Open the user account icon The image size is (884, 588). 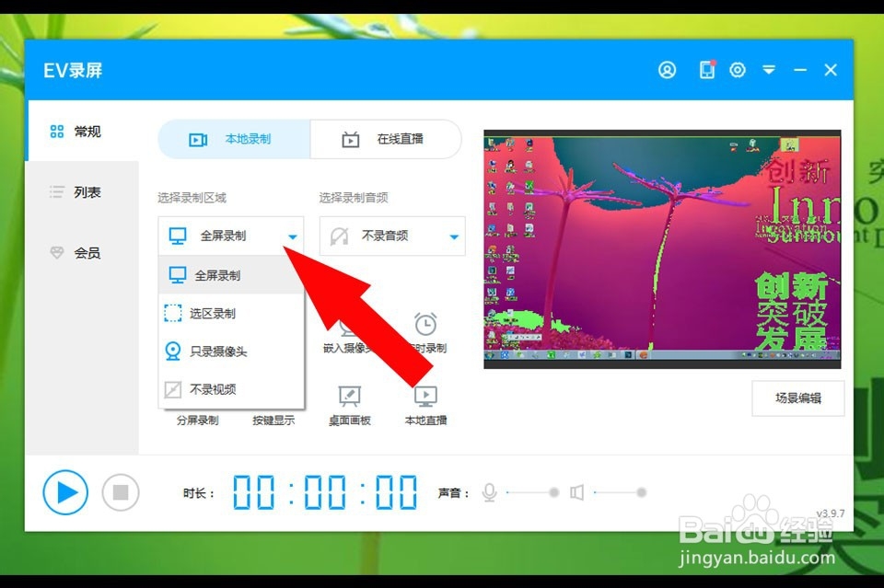click(667, 70)
